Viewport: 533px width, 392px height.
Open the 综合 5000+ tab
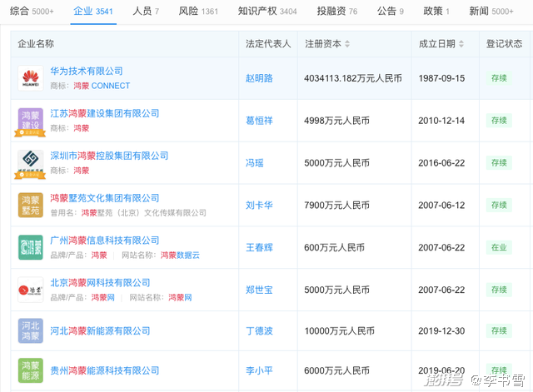point(32,11)
